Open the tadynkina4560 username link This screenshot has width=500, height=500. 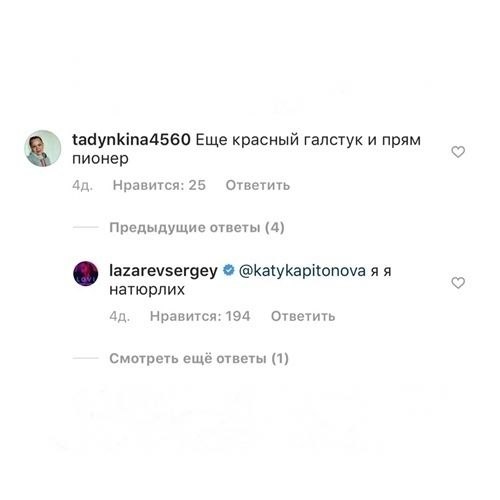pyautogui.click(x=131, y=140)
